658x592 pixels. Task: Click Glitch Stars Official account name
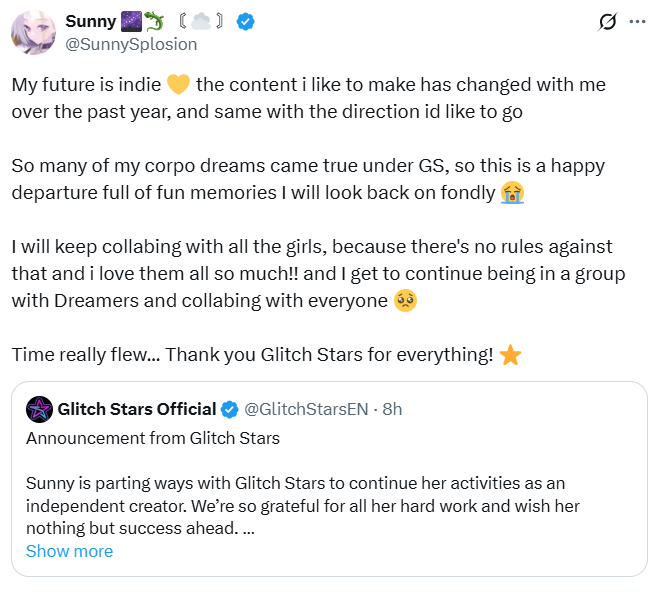[x=137, y=409]
